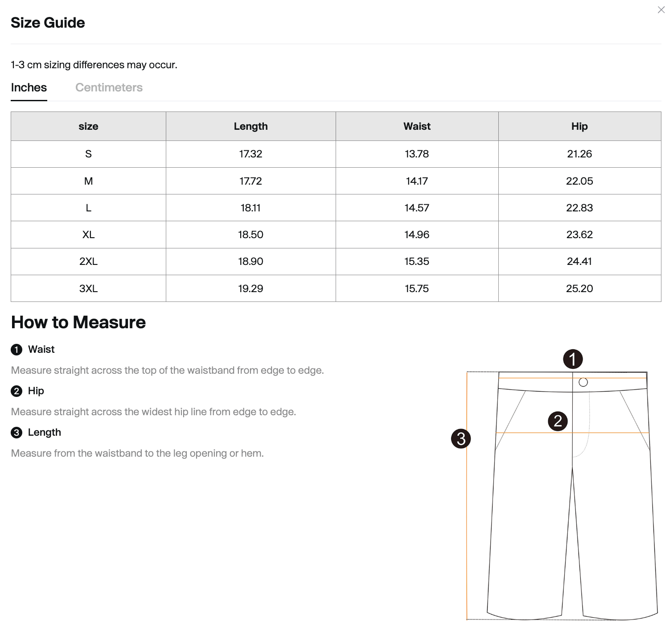Select the 3XL size row label
The height and width of the screenshot is (644, 665).
(x=88, y=289)
